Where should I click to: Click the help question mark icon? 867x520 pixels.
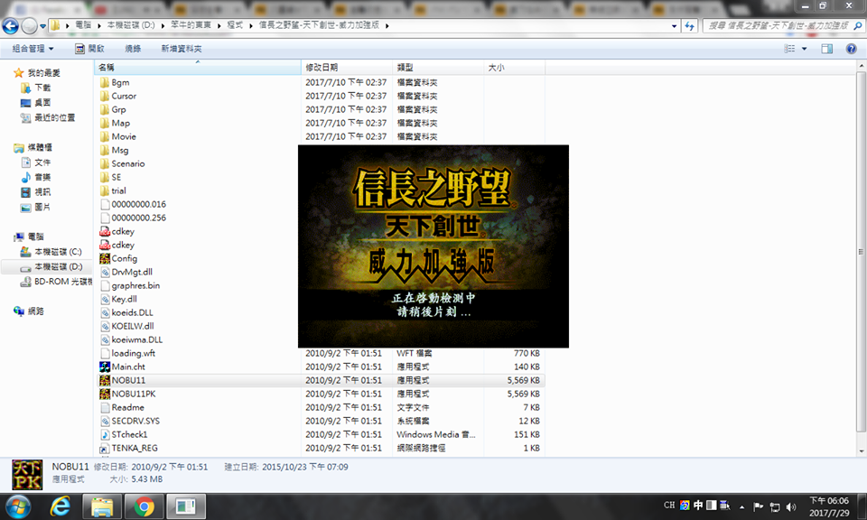click(853, 47)
